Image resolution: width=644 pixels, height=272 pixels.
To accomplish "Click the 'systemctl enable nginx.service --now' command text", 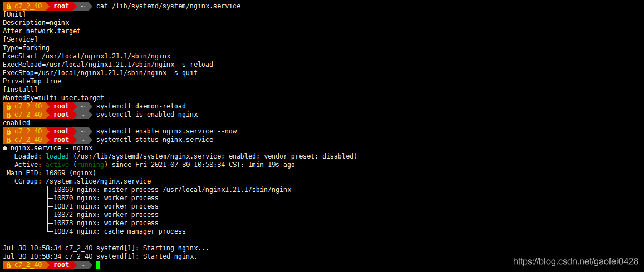I will tap(166, 131).
